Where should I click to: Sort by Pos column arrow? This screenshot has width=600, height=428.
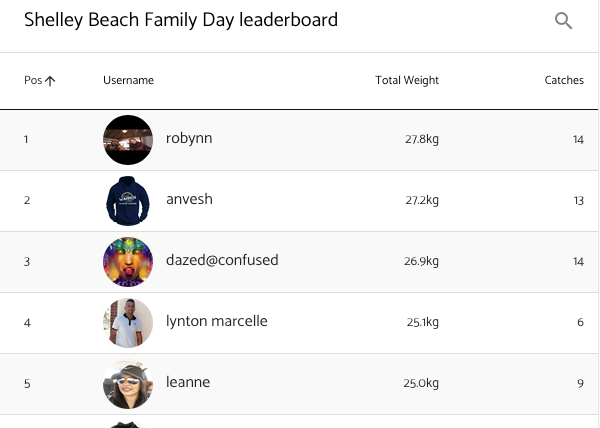click(50, 81)
